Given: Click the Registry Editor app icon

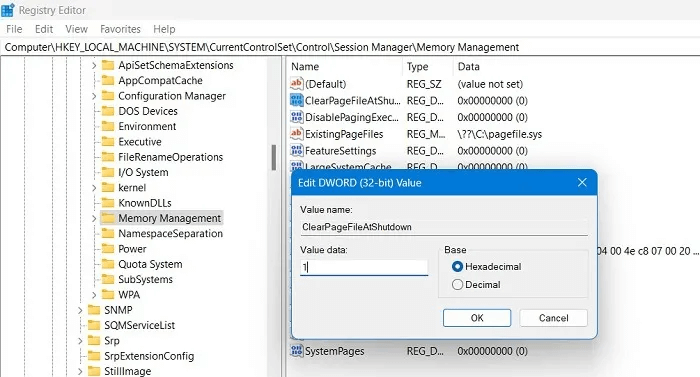Looking at the screenshot, I should click(8, 10).
